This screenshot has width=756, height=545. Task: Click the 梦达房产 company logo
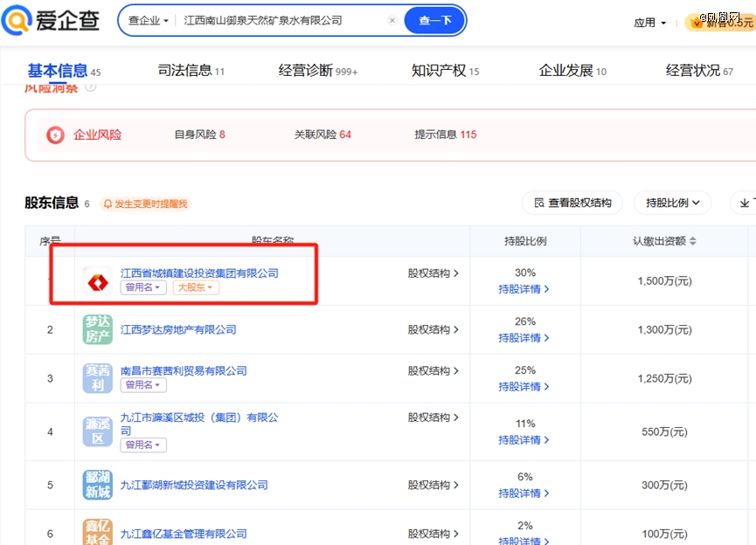pos(97,329)
